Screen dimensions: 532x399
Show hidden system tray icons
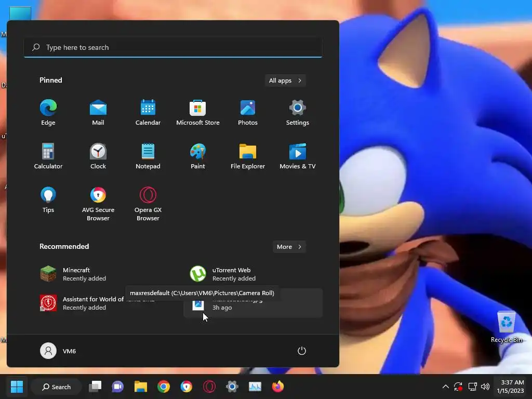pos(445,387)
